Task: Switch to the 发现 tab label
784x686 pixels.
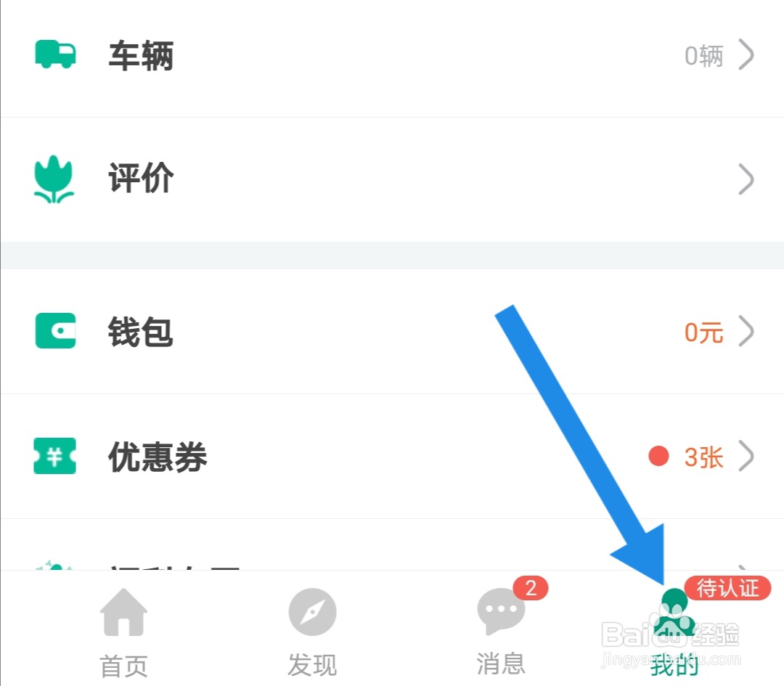Action: 312,665
